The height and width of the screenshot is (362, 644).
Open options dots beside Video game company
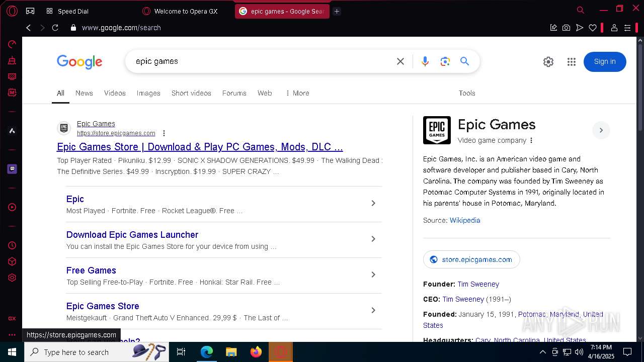point(531,140)
